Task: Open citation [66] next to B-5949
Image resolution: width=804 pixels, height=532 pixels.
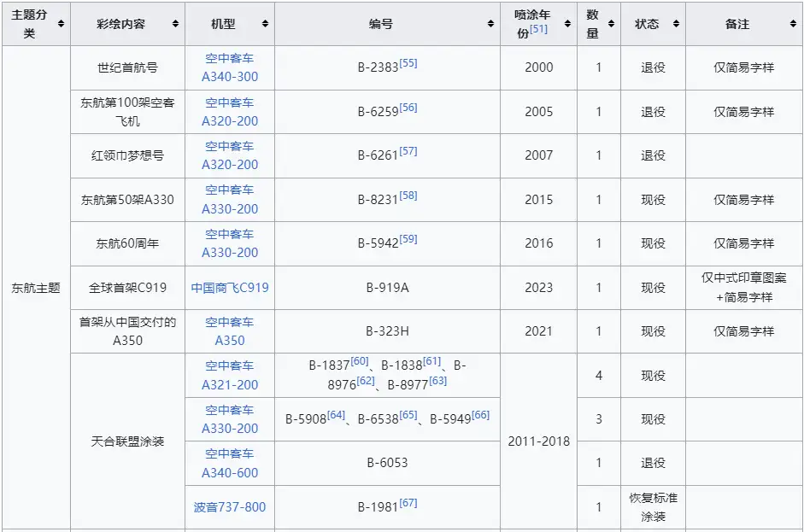Action: click(480, 415)
